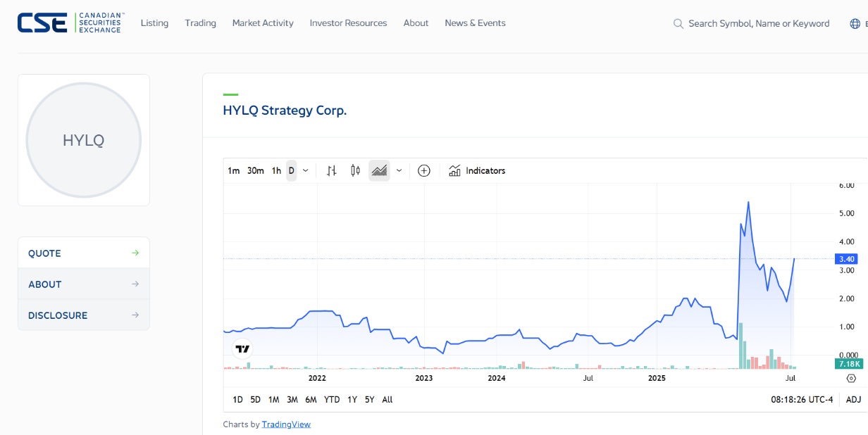Click the globe language icon
868x435 pixels.
coord(855,24)
